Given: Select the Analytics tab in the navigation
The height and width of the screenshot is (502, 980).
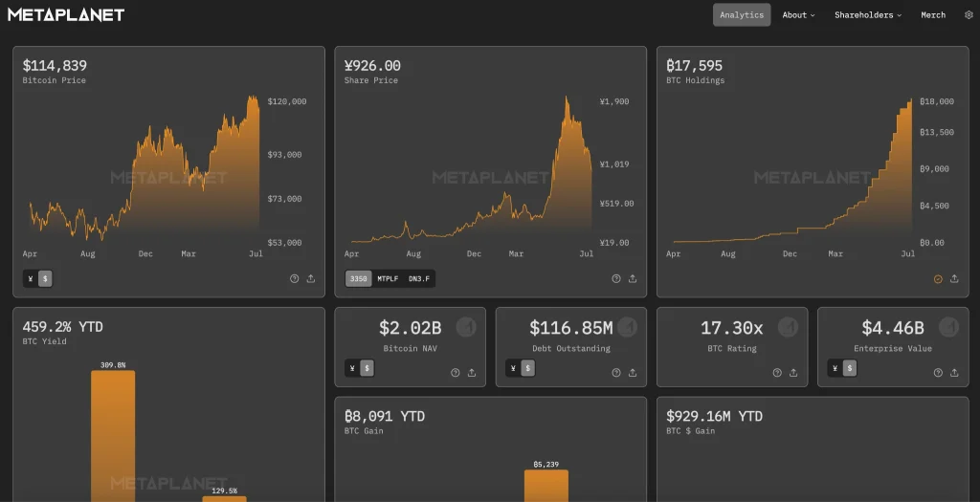Looking at the screenshot, I should tap(742, 15).
